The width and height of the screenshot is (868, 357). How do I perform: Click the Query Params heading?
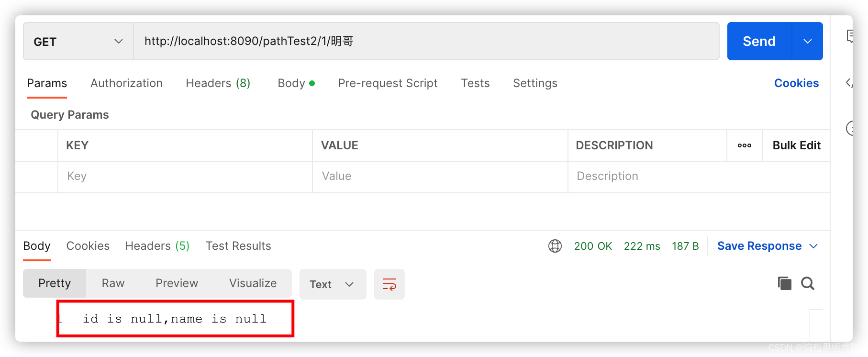(70, 115)
